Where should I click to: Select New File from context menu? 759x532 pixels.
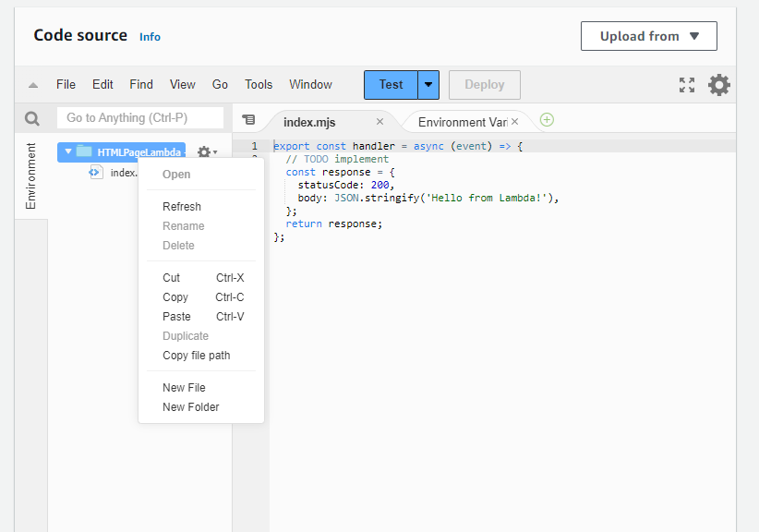184,388
